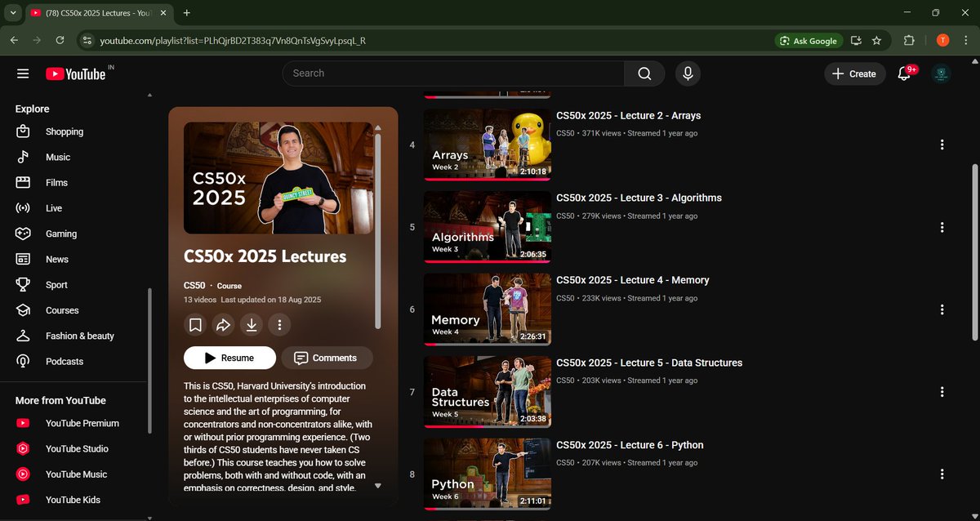Open playlist more options menu
This screenshot has height=521, width=980.
tap(279, 325)
